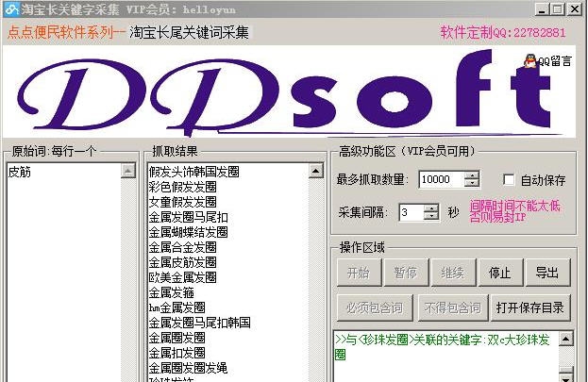Select the result 女童假发发圈
The height and width of the screenshot is (382, 588).
click(182, 202)
